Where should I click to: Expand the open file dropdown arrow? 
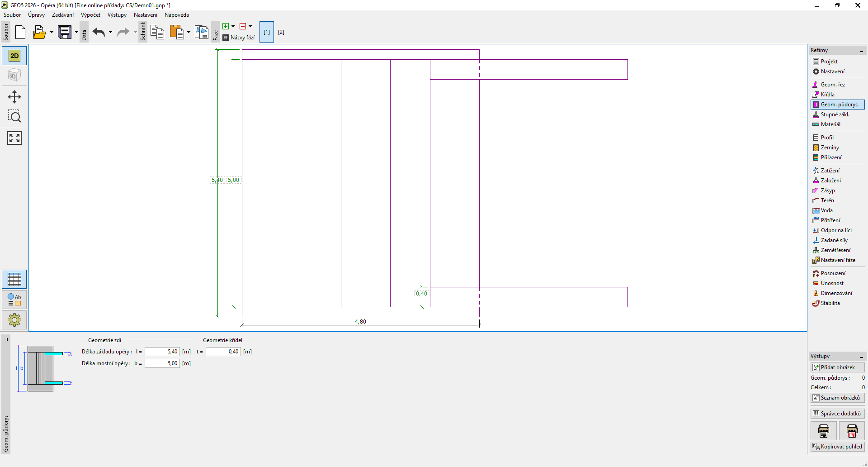[52, 32]
